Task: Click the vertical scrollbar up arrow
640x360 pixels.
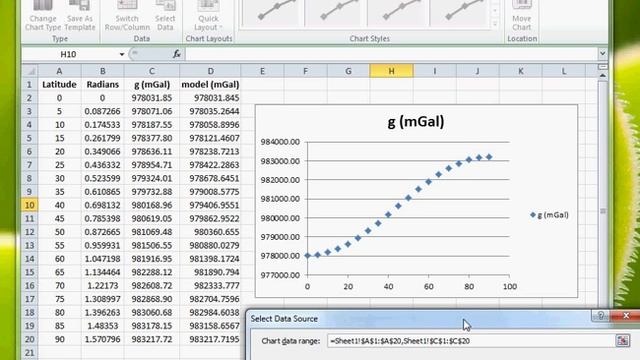Action: [x=602, y=76]
